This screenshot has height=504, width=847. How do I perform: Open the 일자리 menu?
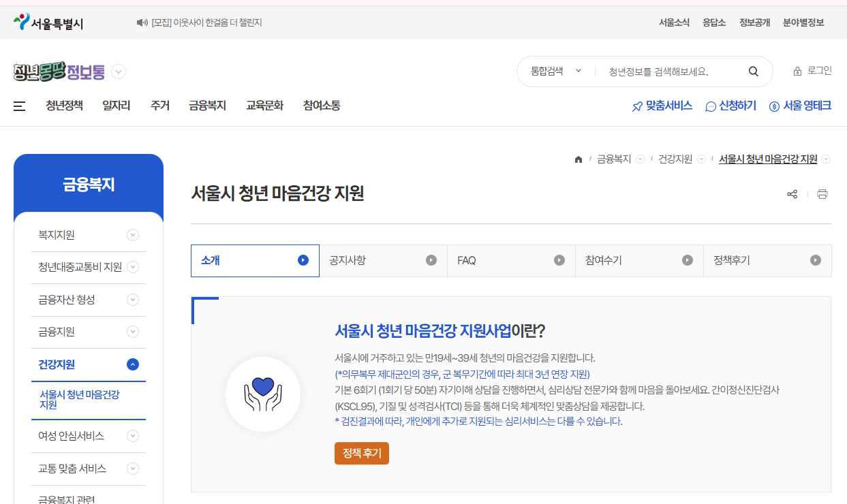click(117, 106)
